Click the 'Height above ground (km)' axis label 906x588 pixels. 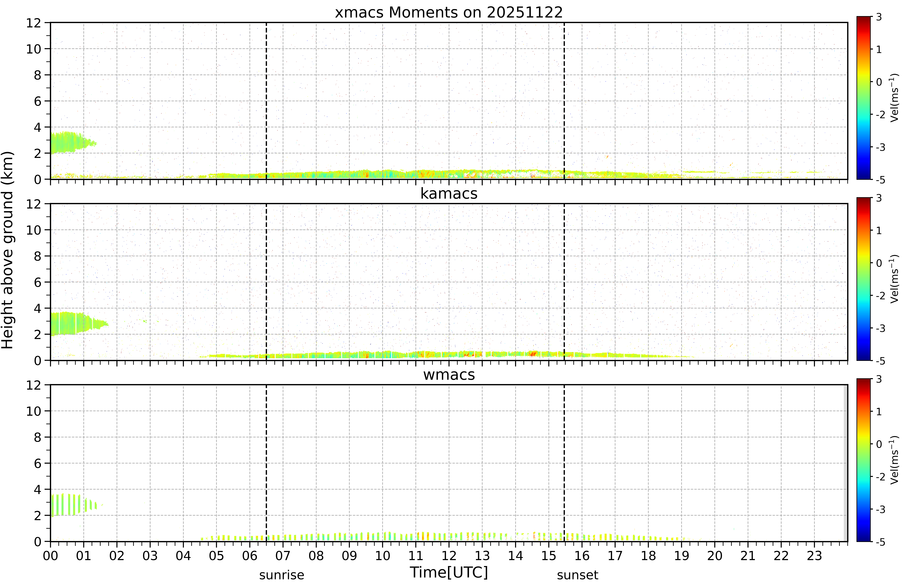tap(8, 250)
